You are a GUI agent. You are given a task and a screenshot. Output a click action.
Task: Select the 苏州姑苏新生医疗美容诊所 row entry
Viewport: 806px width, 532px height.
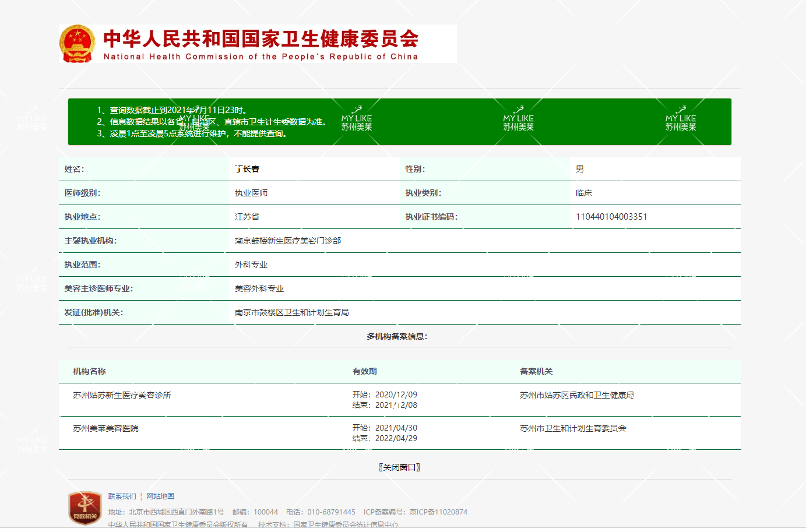tap(122, 395)
